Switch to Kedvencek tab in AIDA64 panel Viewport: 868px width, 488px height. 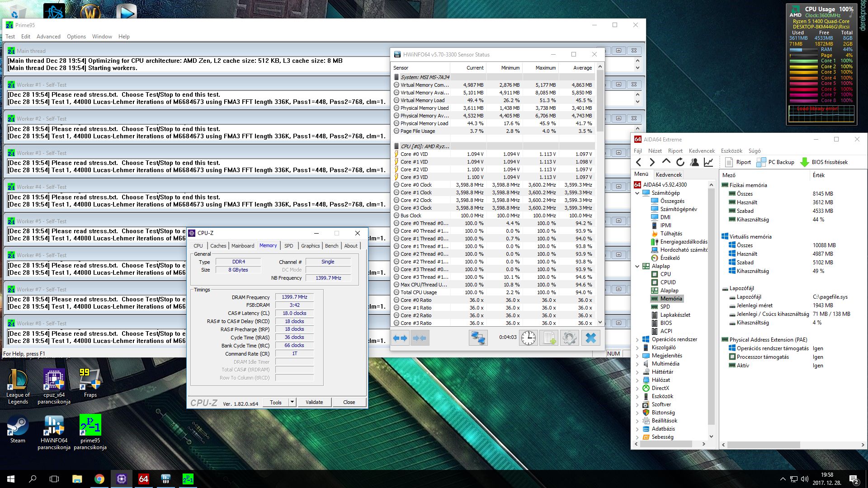pos(669,174)
